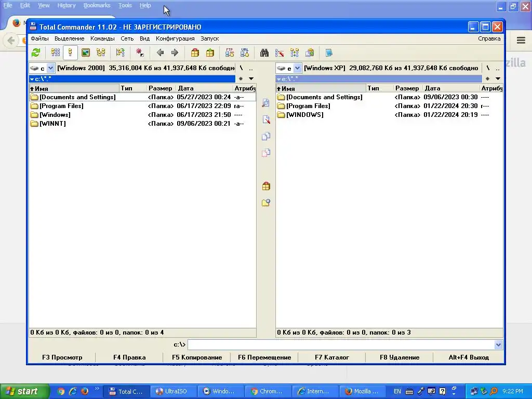The image size is (532, 399).
Task: Switch to brief file list view
Action: point(55,52)
